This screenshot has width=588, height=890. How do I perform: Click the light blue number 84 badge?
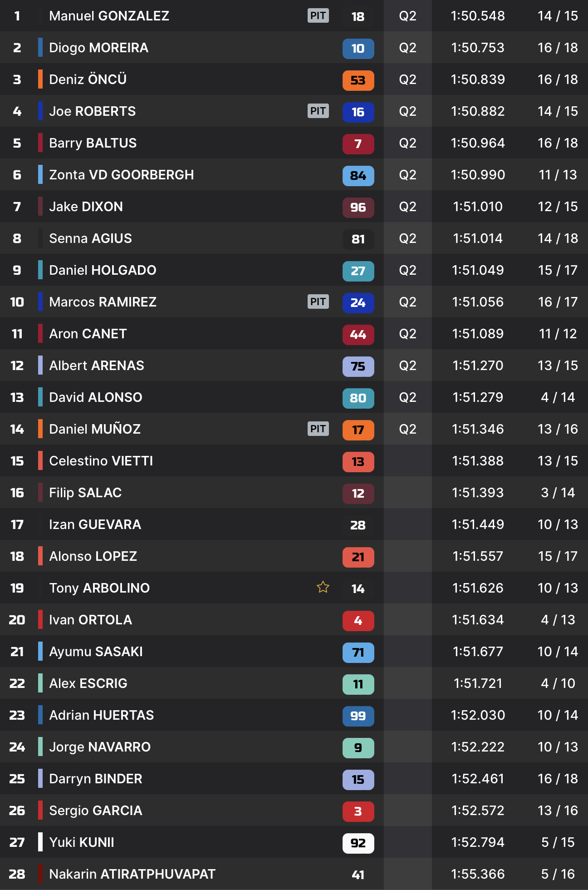coord(358,176)
